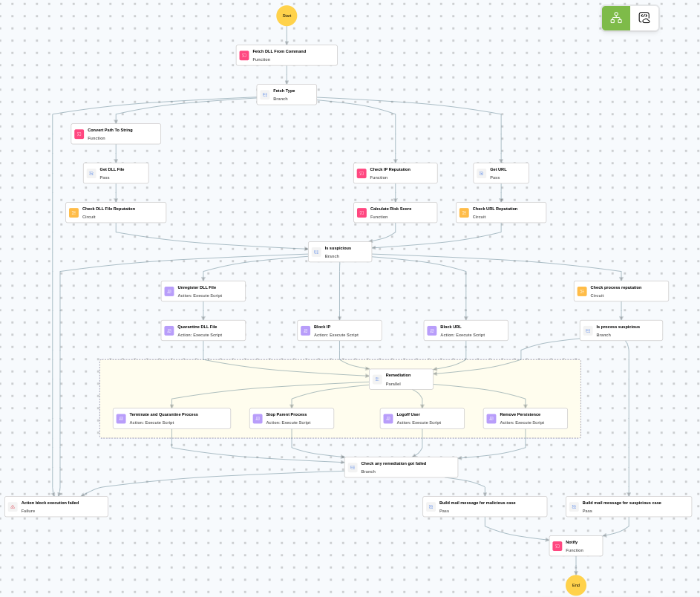Viewport: 700px width, 597px height.
Task: Switch to the code inspector view
Action: [644, 18]
